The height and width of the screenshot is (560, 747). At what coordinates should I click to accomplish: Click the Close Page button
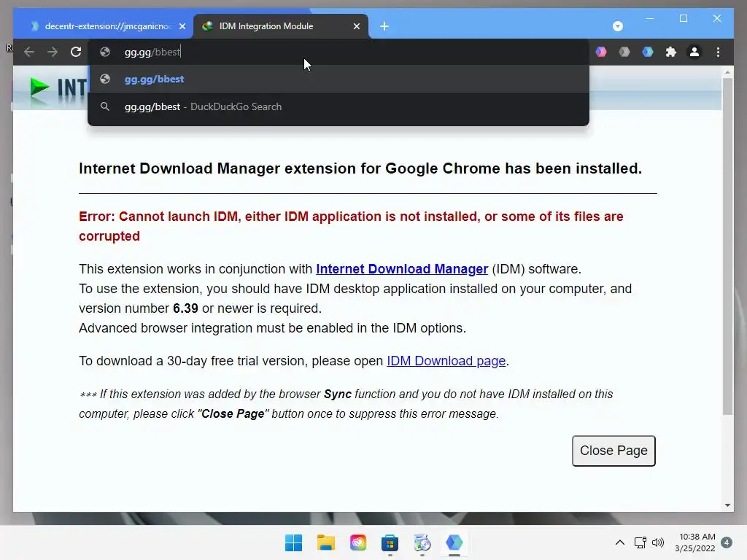pos(614,451)
